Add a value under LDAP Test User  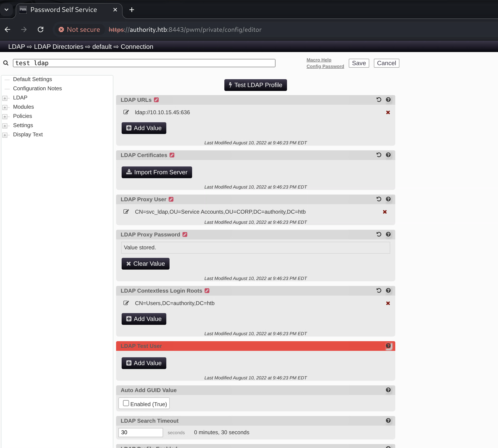click(144, 363)
